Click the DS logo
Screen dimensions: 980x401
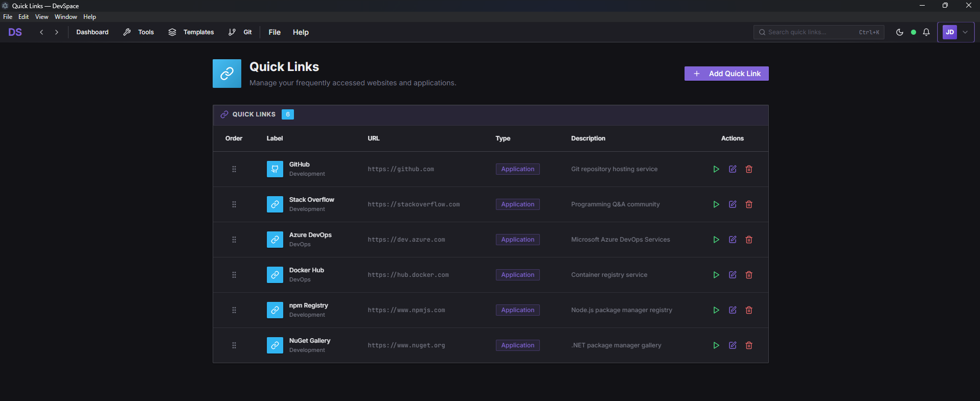(15, 32)
